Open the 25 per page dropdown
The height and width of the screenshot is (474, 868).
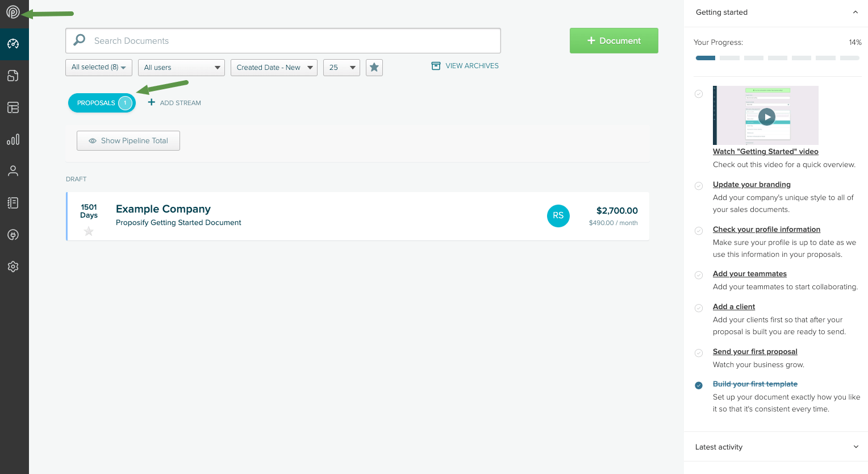point(341,68)
